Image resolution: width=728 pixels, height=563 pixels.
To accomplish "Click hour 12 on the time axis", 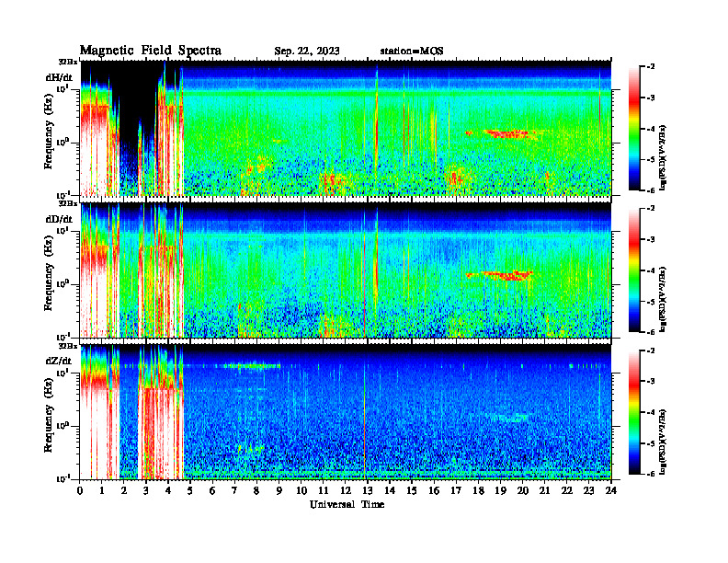I will tap(346, 490).
